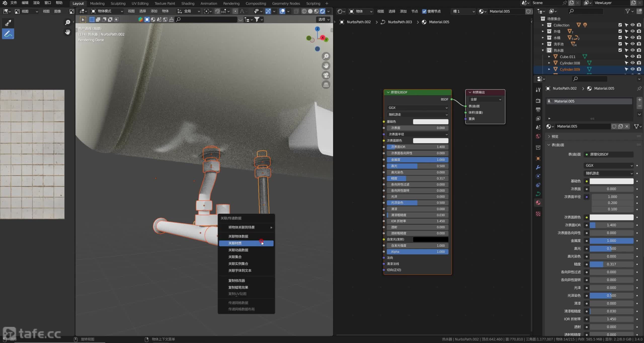Open the Render properties tab
The width and height of the screenshot is (644, 343).
[x=538, y=101]
